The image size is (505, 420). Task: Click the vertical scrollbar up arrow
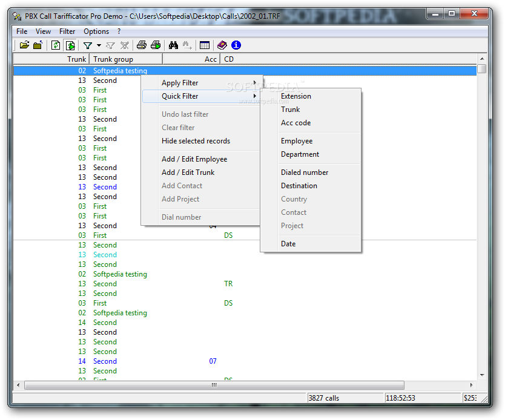click(482, 59)
